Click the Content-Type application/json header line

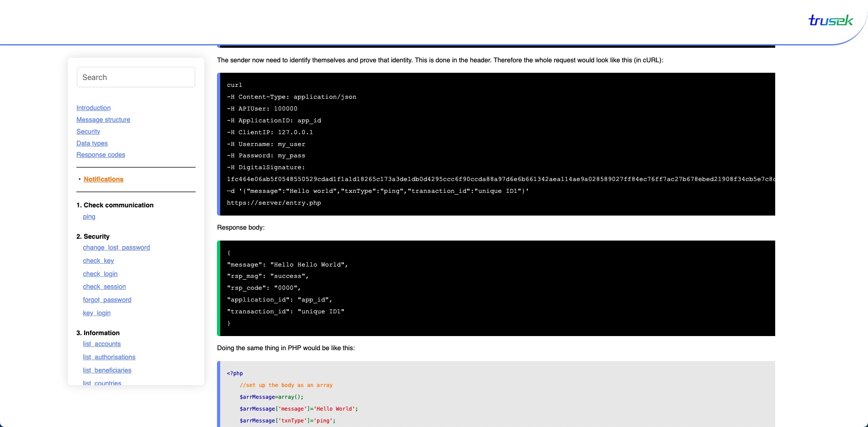292,97
